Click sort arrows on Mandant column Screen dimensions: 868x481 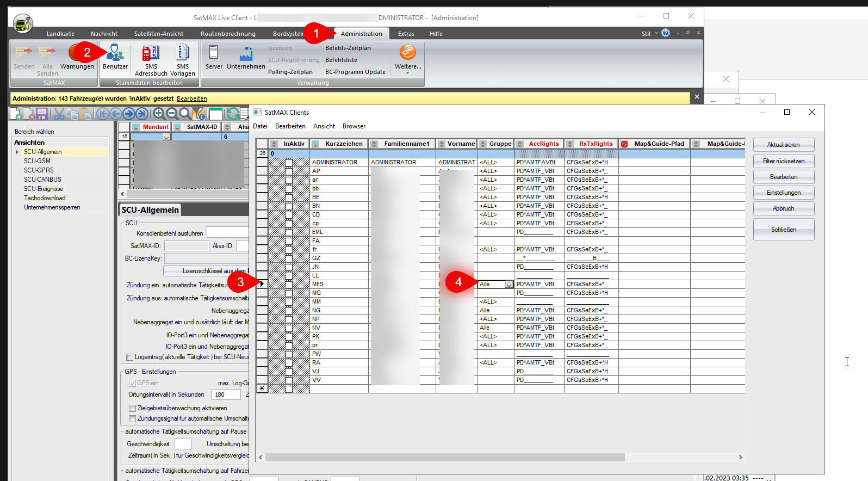pos(135,127)
